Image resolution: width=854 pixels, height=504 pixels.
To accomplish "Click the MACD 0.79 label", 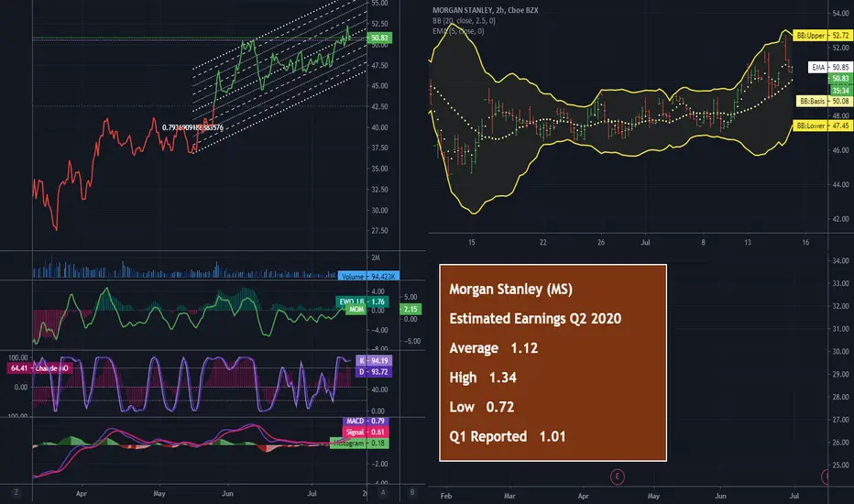I will click(x=366, y=422).
